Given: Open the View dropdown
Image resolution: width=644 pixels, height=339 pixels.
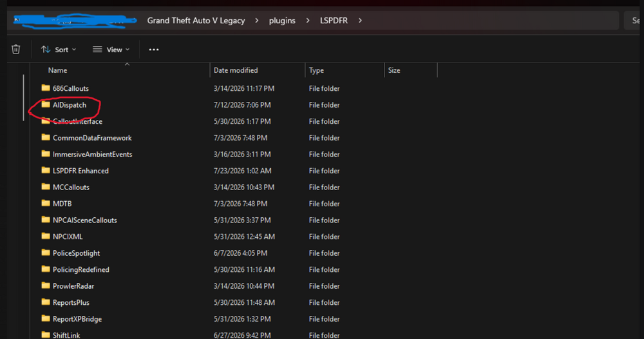Looking at the screenshot, I should tap(111, 50).
